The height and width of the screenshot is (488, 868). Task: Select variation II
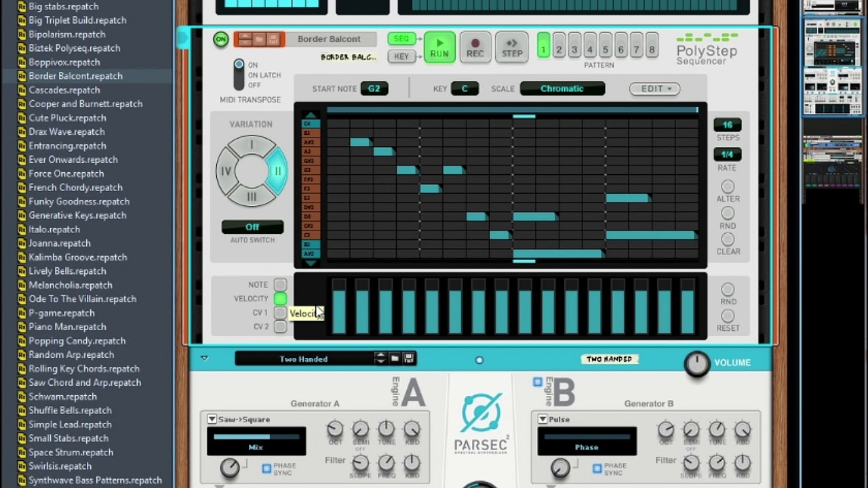277,171
